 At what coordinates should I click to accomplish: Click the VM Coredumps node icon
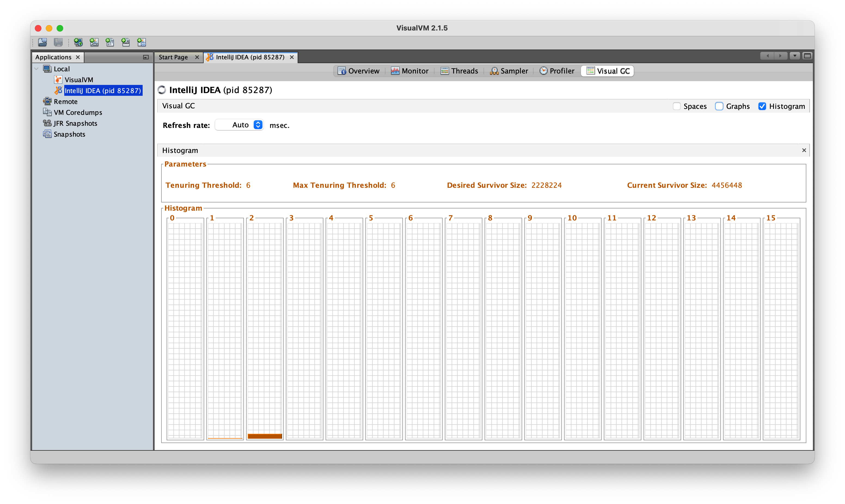coord(47,112)
